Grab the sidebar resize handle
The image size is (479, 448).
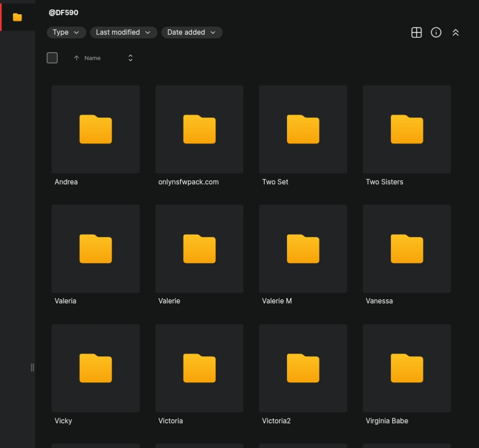pyautogui.click(x=32, y=367)
